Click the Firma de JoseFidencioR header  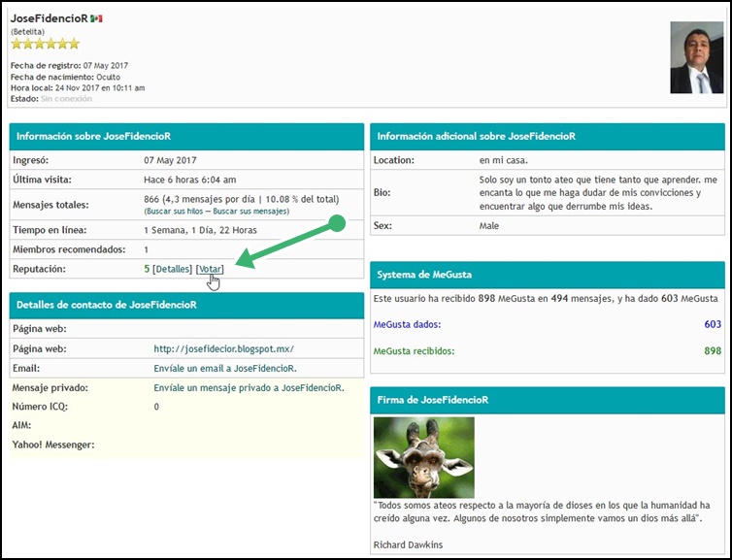[432, 400]
